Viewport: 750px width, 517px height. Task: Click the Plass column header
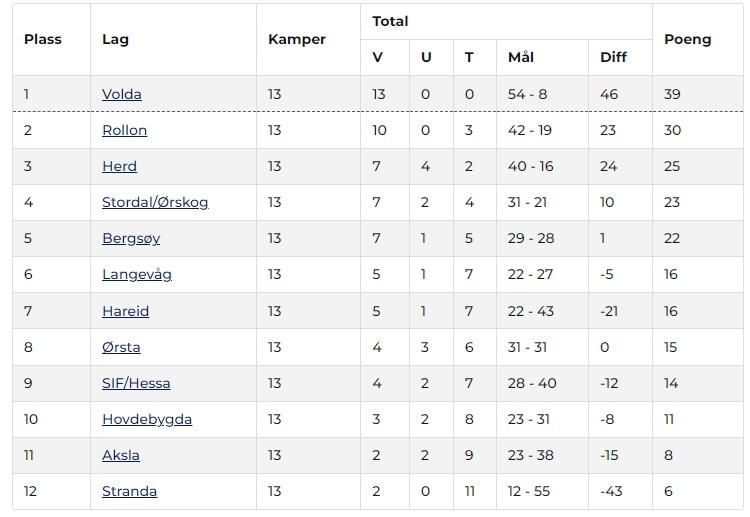click(43, 39)
